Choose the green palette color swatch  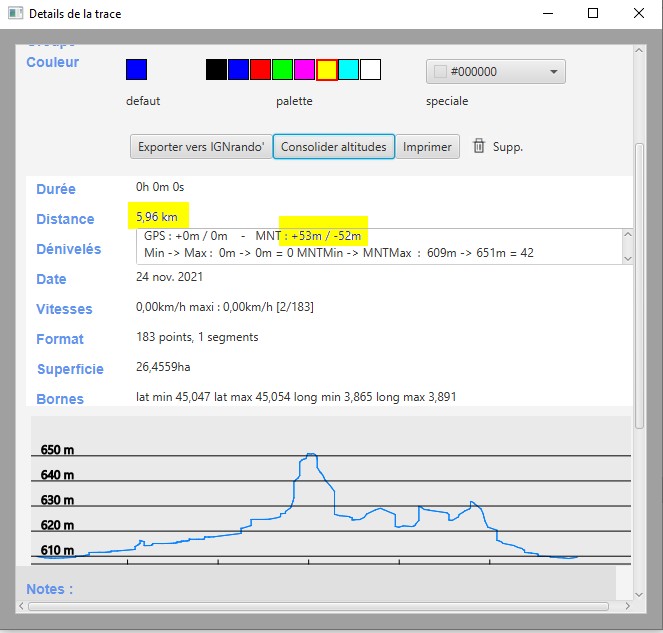tap(282, 70)
